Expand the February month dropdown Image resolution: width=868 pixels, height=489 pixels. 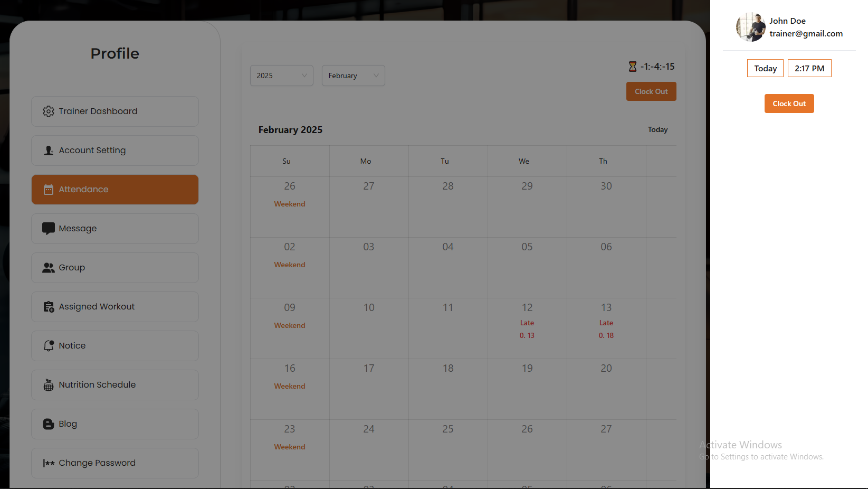[x=353, y=76]
